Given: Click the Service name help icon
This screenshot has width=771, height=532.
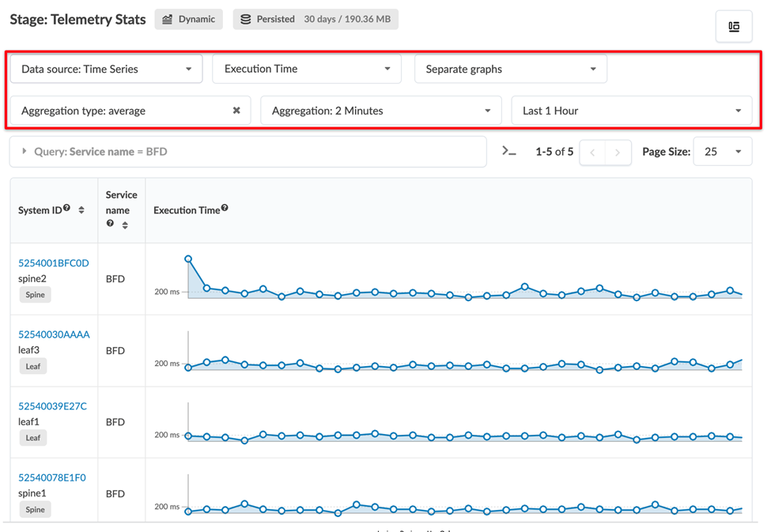Looking at the screenshot, I should [x=111, y=224].
